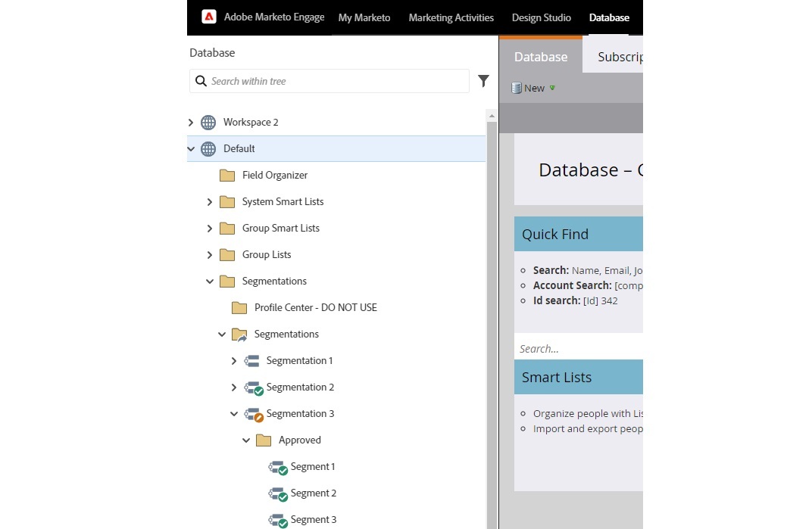This screenshot has width=812, height=529.
Task: Select the Segment 3 row
Action: coord(314,520)
